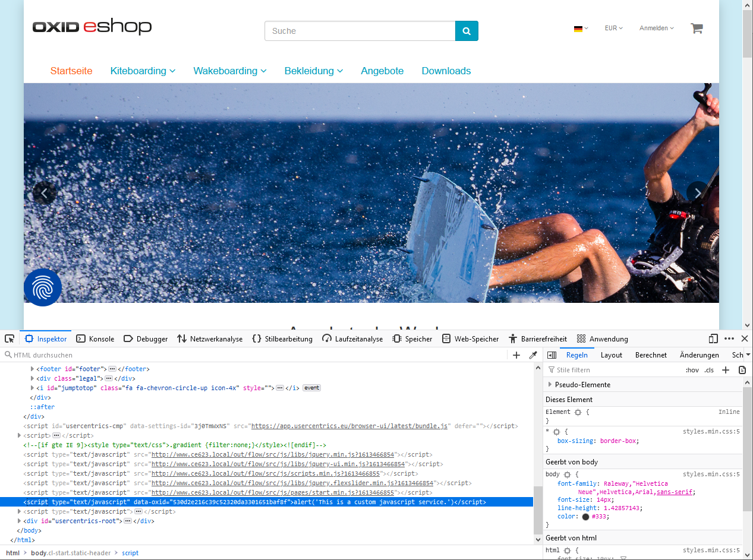The height and width of the screenshot is (560, 753).
Task: Toggle the .cls classes panel
Action: 709,370
